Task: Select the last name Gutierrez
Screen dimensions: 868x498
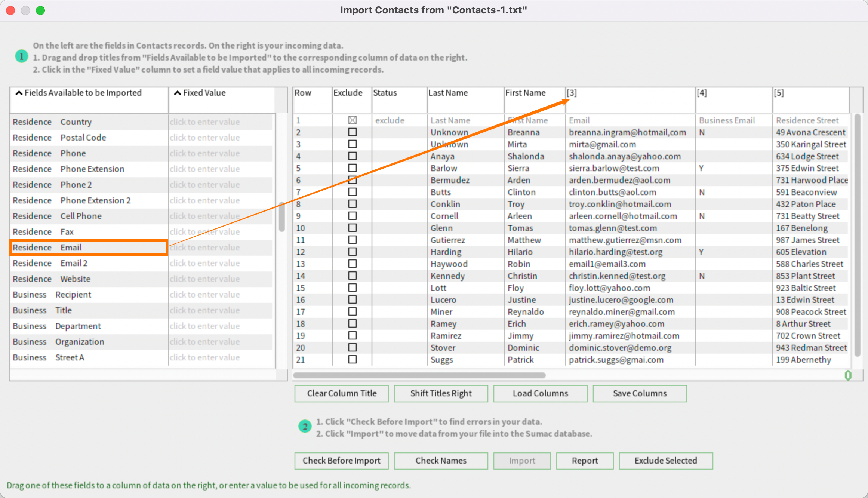Action: pyautogui.click(x=448, y=240)
